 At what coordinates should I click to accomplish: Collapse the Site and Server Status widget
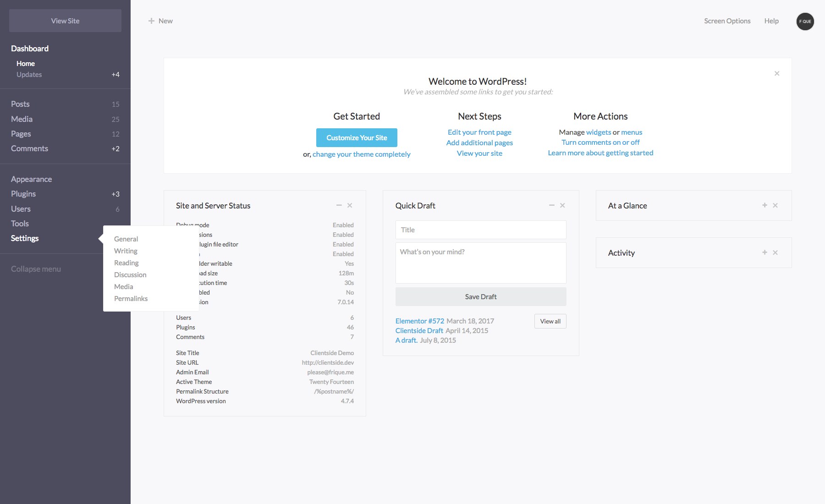[339, 205]
